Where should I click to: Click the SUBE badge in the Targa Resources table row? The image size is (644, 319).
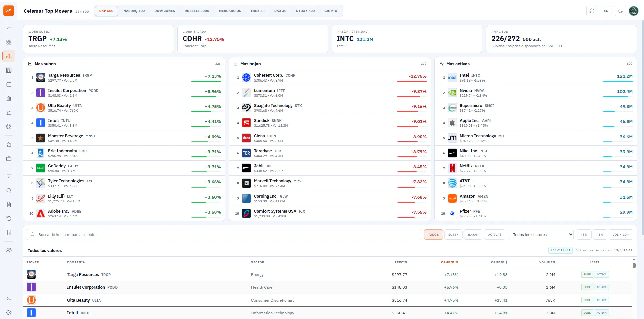pyautogui.click(x=587, y=274)
